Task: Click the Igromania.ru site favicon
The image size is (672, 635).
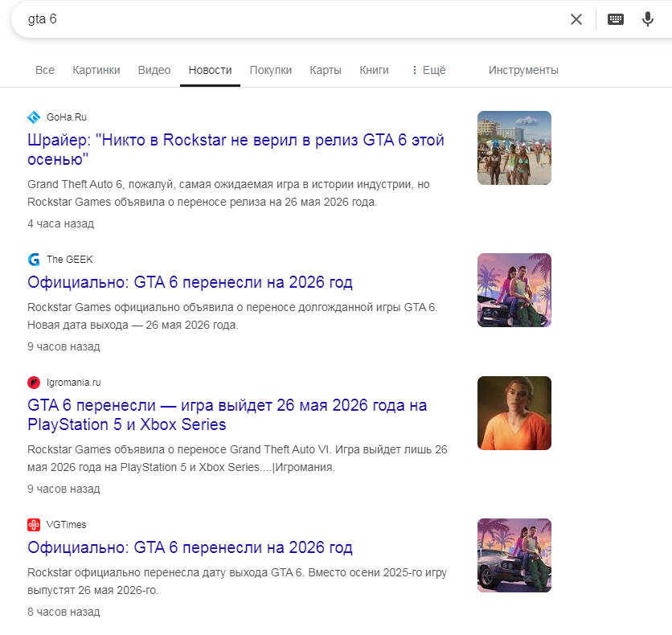Action: pyautogui.click(x=34, y=382)
